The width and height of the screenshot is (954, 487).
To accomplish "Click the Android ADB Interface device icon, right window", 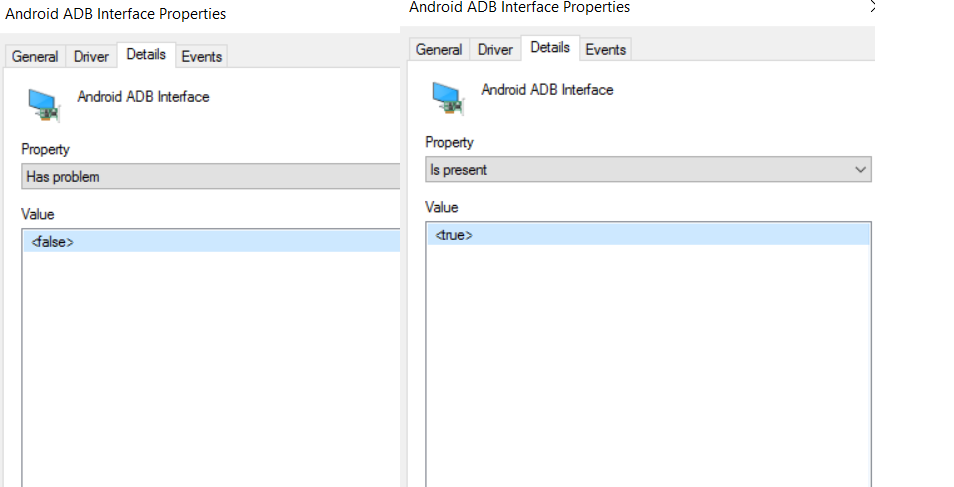I will 448,98.
